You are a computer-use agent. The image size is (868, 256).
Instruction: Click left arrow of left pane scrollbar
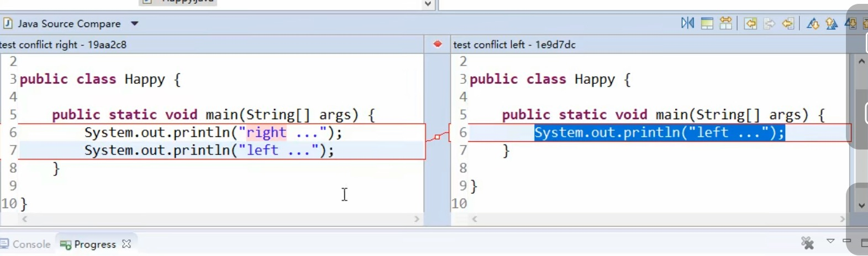[x=24, y=219]
